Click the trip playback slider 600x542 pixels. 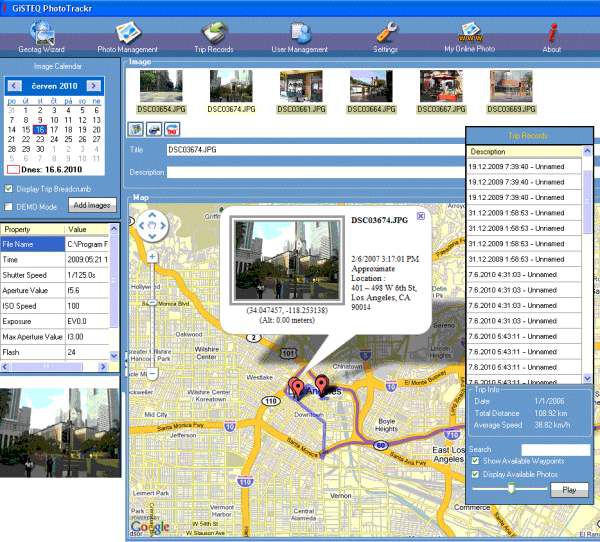point(510,489)
